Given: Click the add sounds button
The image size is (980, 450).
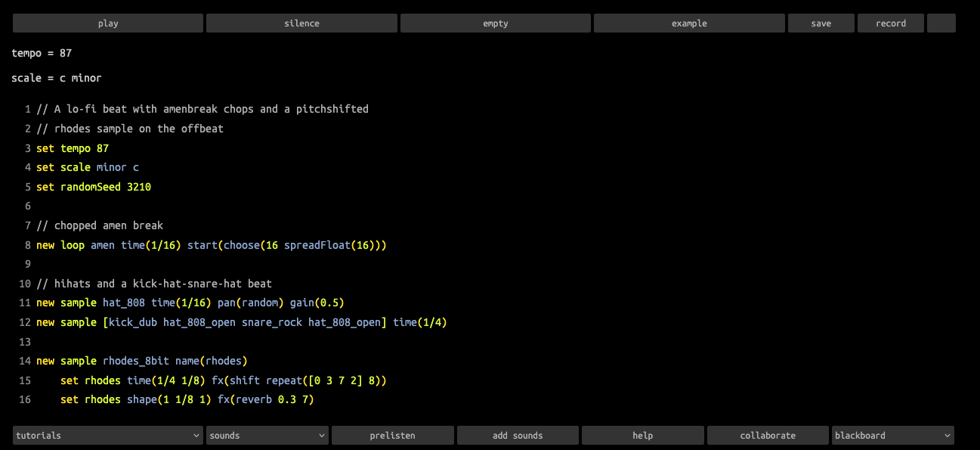Looking at the screenshot, I should click(518, 435).
